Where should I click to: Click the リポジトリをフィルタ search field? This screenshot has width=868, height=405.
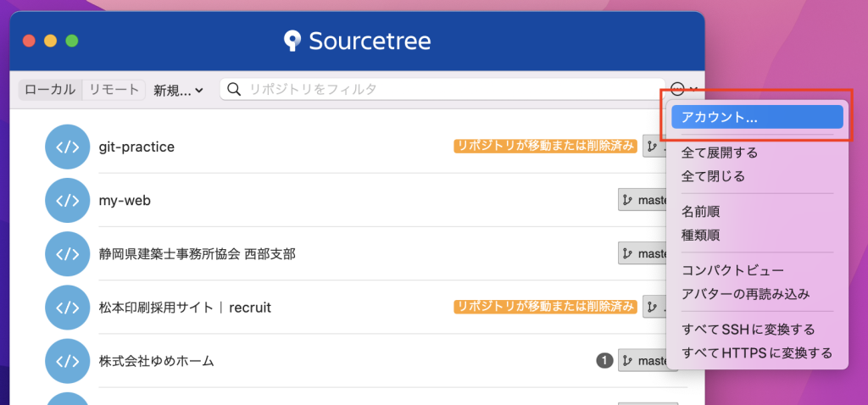click(442, 89)
